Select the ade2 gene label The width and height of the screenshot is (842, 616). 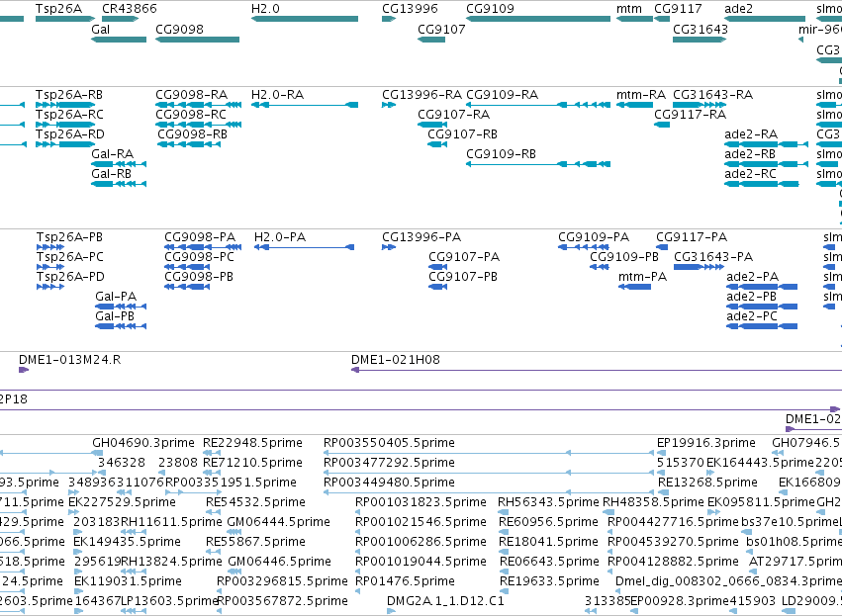[x=738, y=9]
